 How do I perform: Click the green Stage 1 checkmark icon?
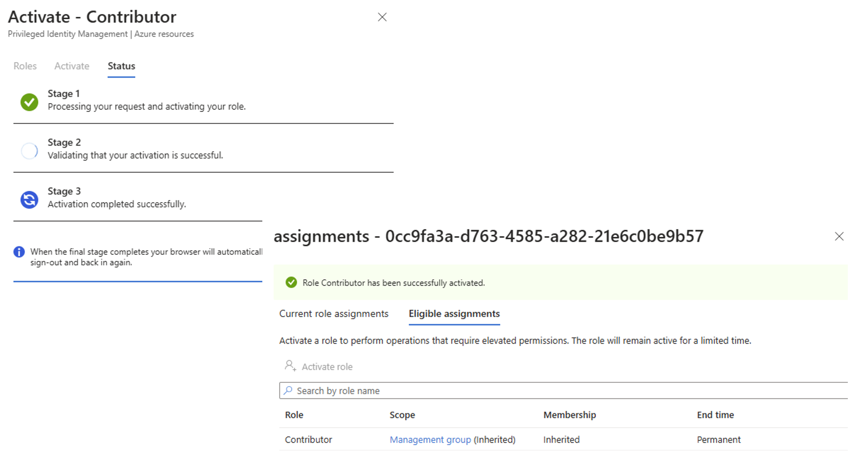(29, 102)
